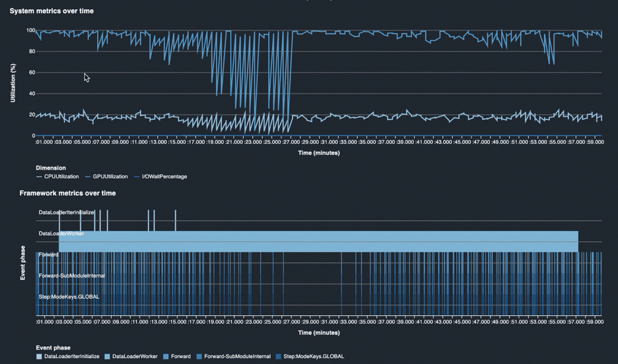The width and height of the screenshot is (618, 364).
Task: Click the Forward-SubModuleInternal legend swatch icon
Action: pos(199,357)
